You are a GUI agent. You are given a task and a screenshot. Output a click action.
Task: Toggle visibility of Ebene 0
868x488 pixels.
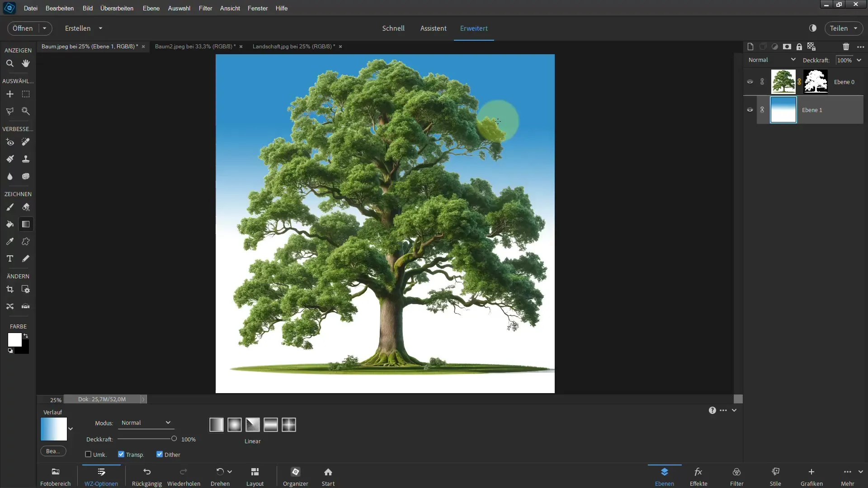tap(750, 82)
